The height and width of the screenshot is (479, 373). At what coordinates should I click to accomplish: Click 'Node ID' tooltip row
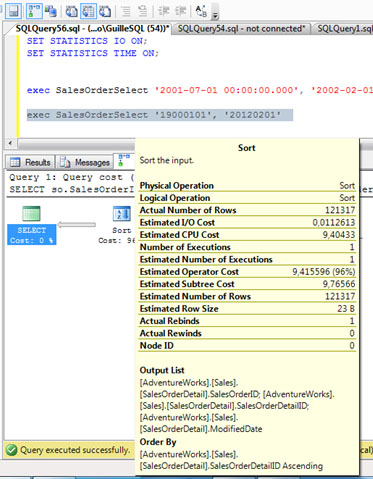[x=247, y=346]
